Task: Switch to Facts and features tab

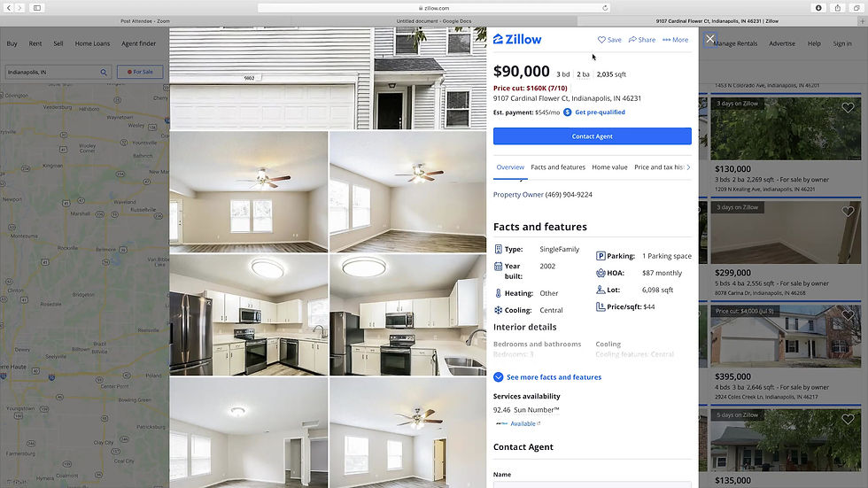Action: tap(557, 167)
